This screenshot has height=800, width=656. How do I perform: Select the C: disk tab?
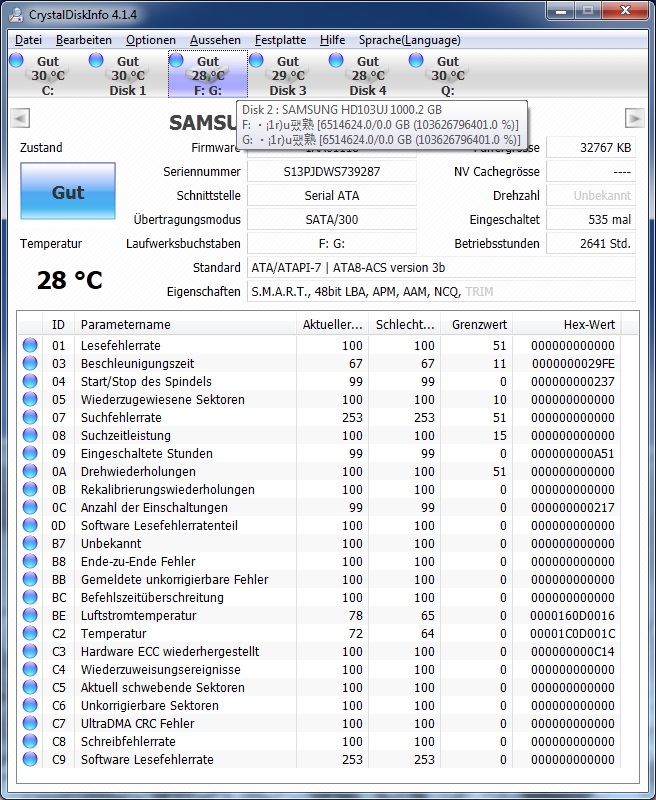[x=48, y=75]
